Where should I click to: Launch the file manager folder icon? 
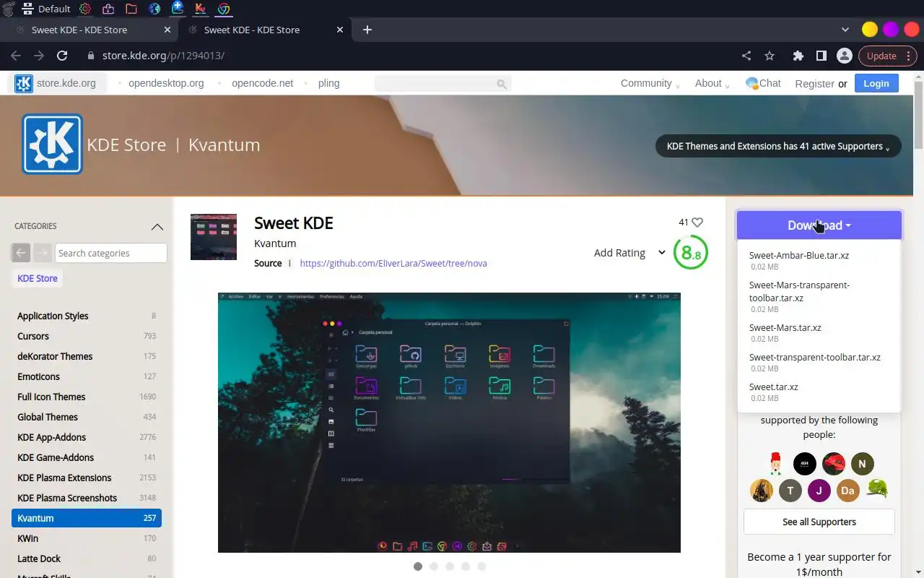click(131, 9)
